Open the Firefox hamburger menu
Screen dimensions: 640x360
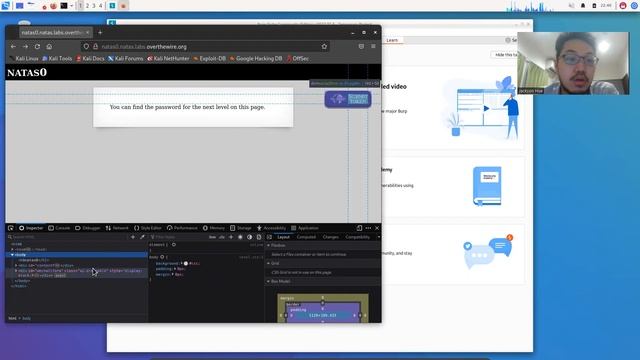point(373,47)
